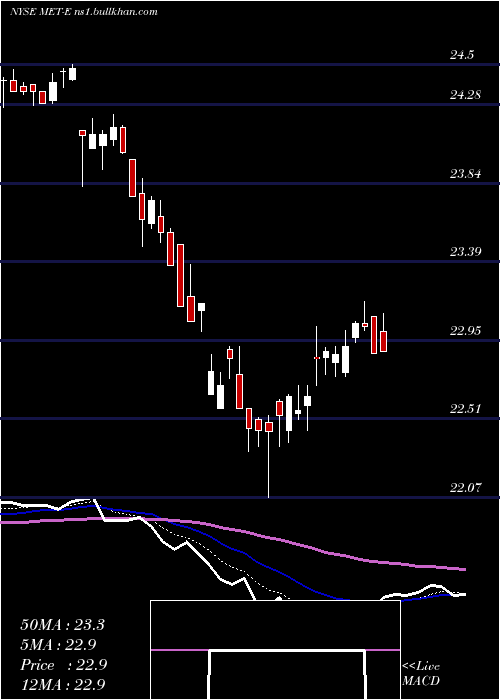Click the 22.95 price axis label
The width and height of the screenshot is (500, 700).
(x=465, y=331)
